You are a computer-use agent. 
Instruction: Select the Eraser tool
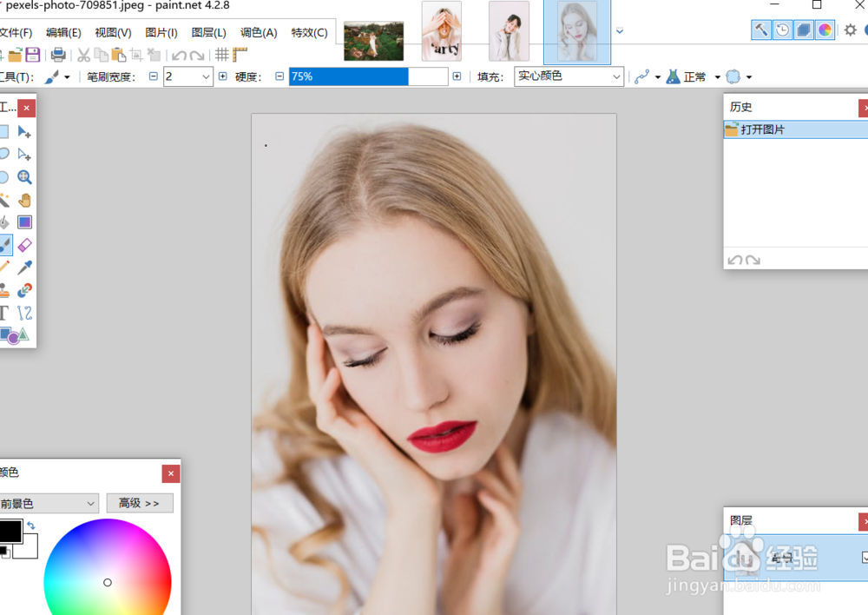click(24, 244)
